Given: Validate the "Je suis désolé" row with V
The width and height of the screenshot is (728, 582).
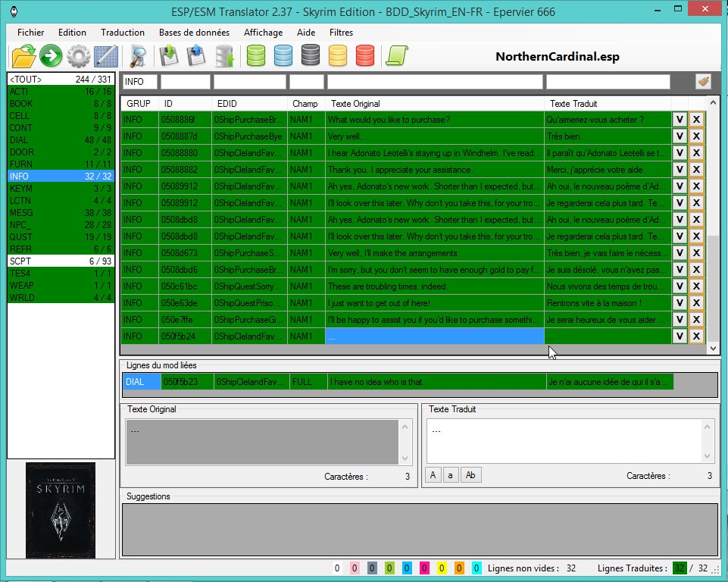Looking at the screenshot, I should [680, 269].
